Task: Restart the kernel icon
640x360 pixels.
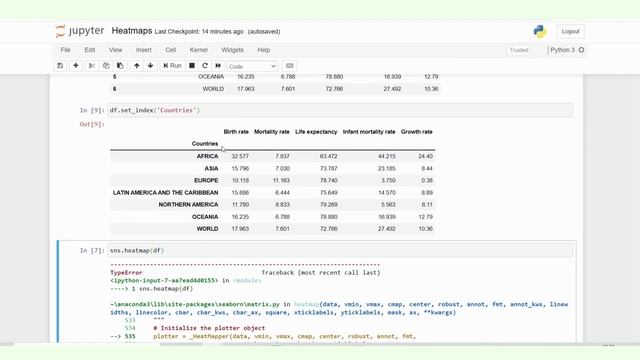Action: (205, 66)
